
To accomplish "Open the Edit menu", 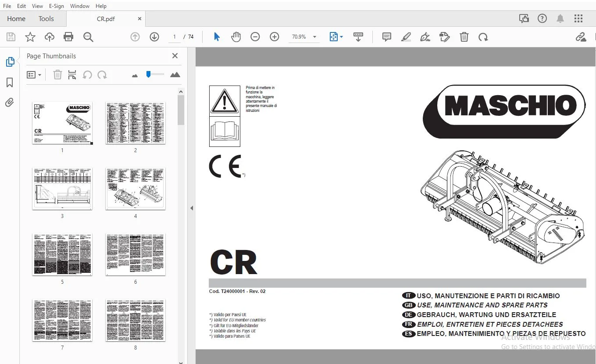I will coord(21,6).
